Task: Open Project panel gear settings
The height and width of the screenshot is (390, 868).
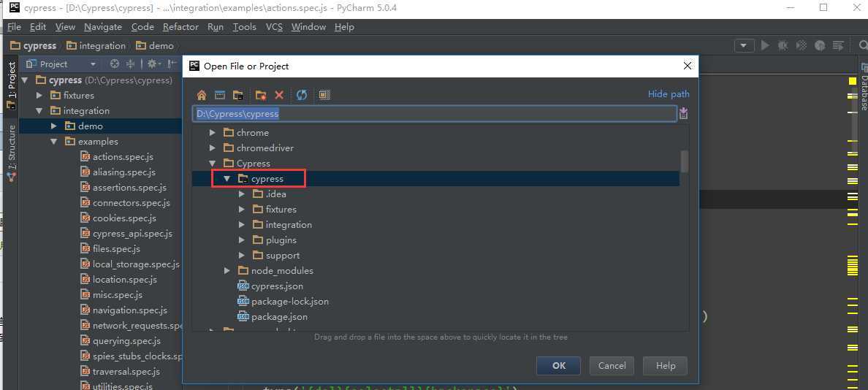Action: point(153,64)
